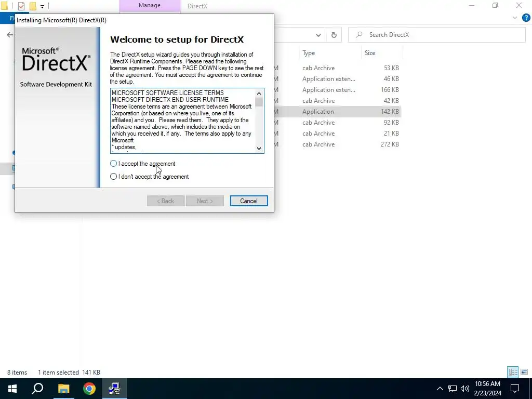Click the Explorer folder icon in title bar
This screenshot has height=399, width=532.
pos(4,6)
